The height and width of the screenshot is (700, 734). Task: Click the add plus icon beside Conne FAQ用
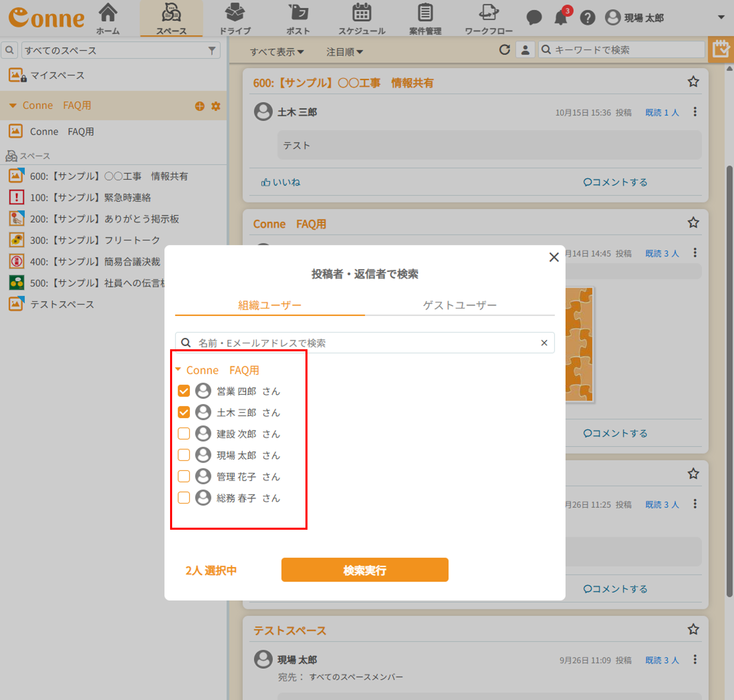click(x=200, y=106)
